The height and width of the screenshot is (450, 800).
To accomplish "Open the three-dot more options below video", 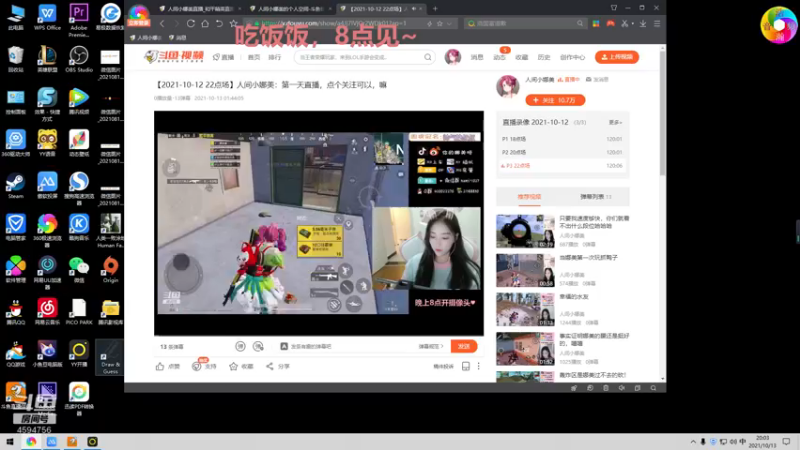I will (479, 366).
